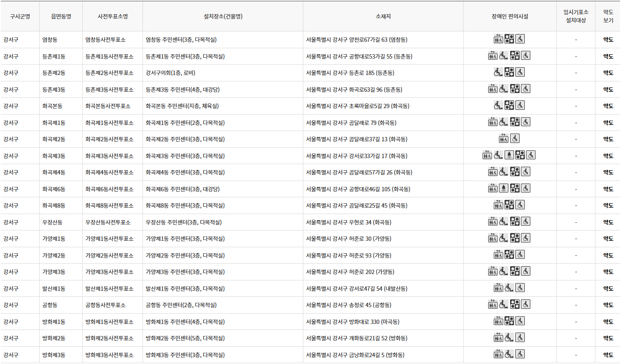Click the bell icon in the 화곡제6동 row
The width and height of the screenshot is (620, 364).
click(x=504, y=188)
